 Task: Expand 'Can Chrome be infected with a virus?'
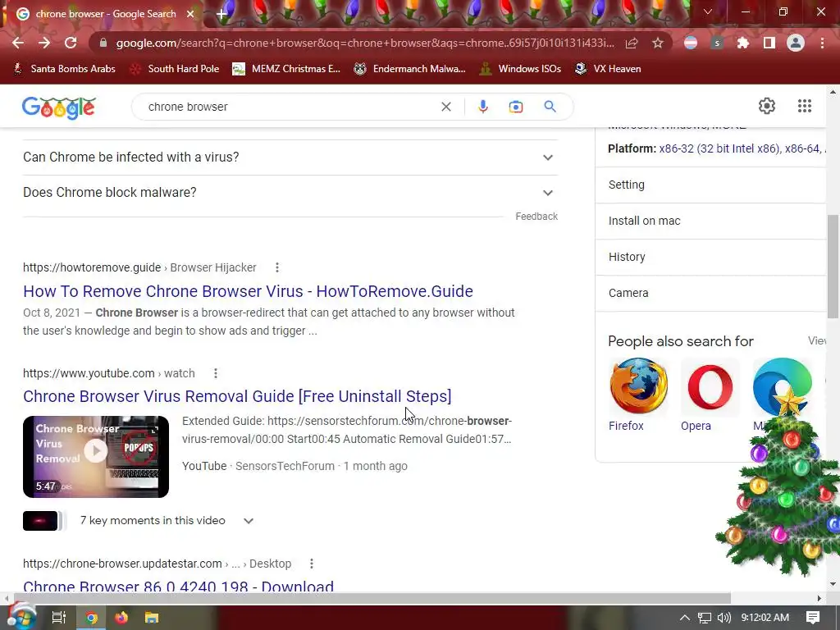[290, 157]
